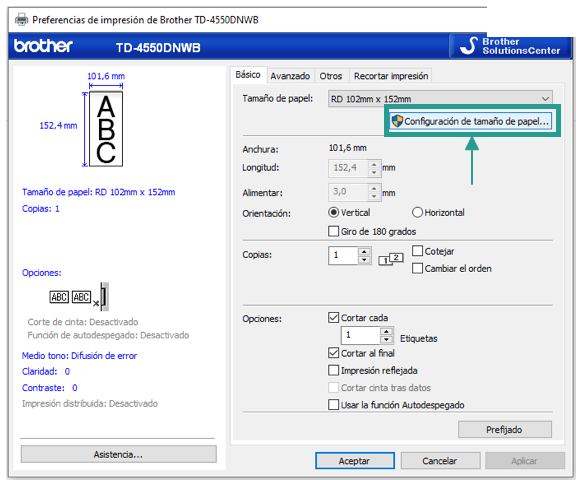This screenshot has height=480, width=584.
Task: Increase Alimentar value with up arrow
Action: coord(374,188)
